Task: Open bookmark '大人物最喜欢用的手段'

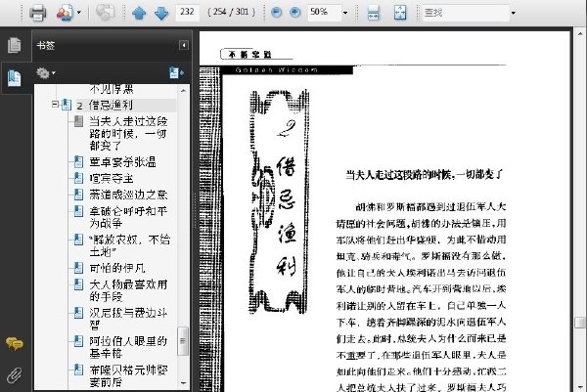Action: coord(128,290)
